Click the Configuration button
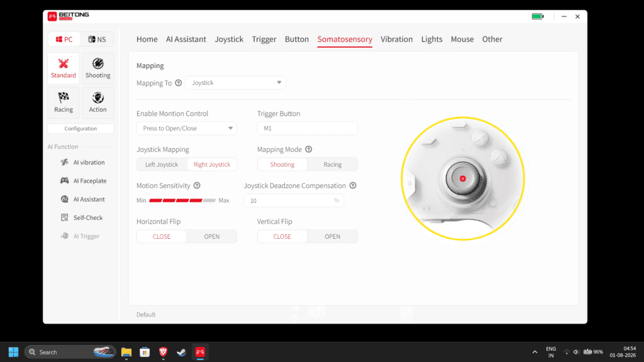 80,128
